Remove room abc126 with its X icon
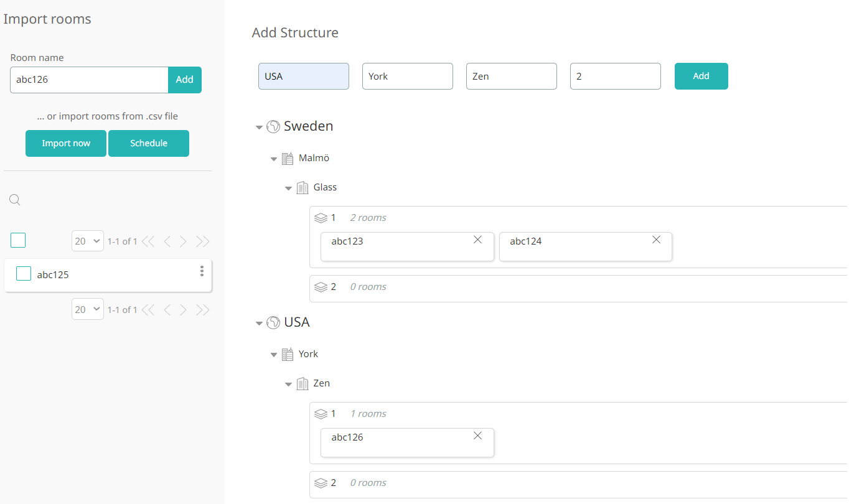Image resolution: width=849 pixels, height=504 pixels. 477,436
